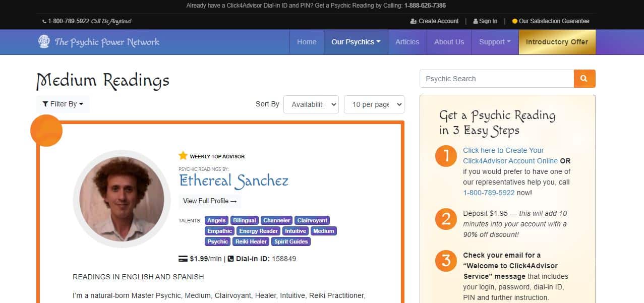The width and height of the screenshot is (644, 303).
Task: Click the crystal ball logo icon
Action: (x=44, y=41)
